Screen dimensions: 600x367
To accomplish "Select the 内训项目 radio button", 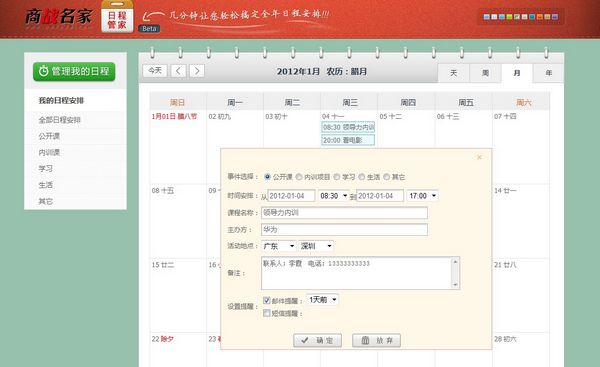I will (x=299, y=177).
